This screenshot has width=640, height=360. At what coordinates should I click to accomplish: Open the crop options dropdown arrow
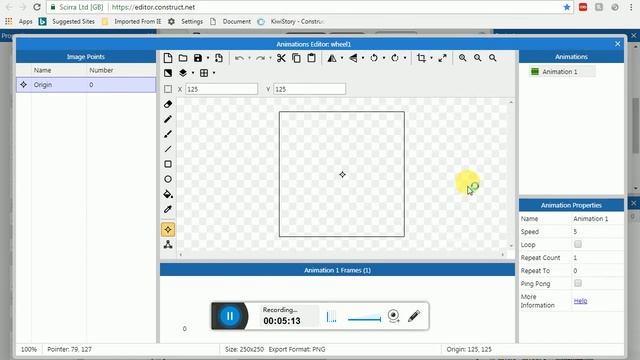tap(431, 58)
